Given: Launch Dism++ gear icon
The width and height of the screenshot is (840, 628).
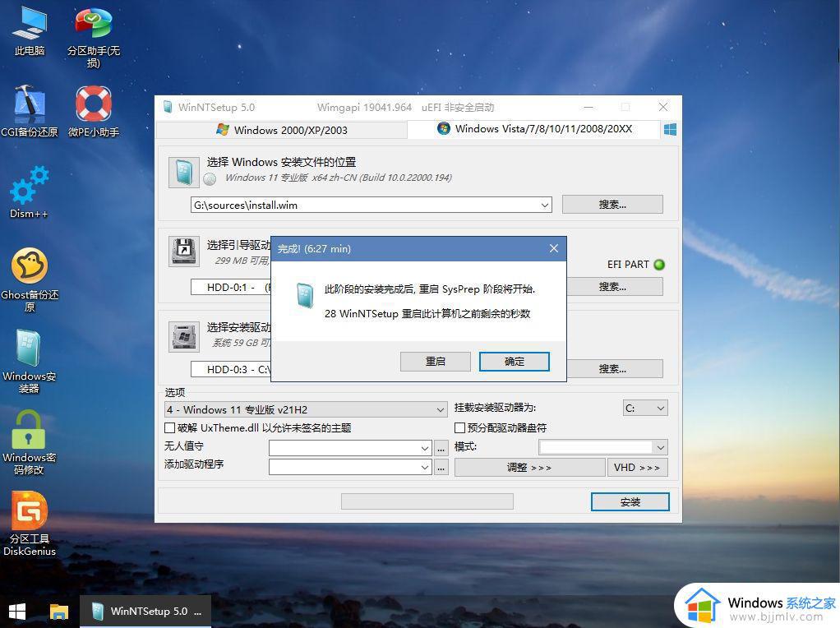Looking at the screenshot, I should tap(30, 192).
